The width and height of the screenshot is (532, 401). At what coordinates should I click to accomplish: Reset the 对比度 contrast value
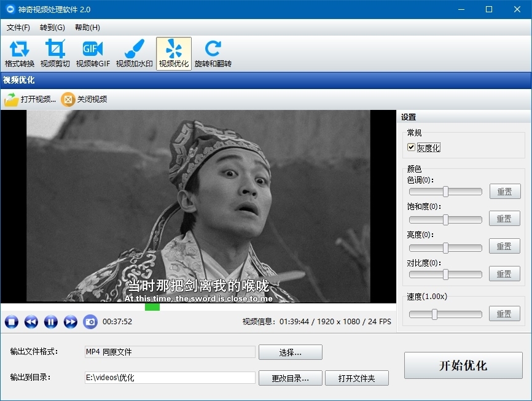click(504, 274)
